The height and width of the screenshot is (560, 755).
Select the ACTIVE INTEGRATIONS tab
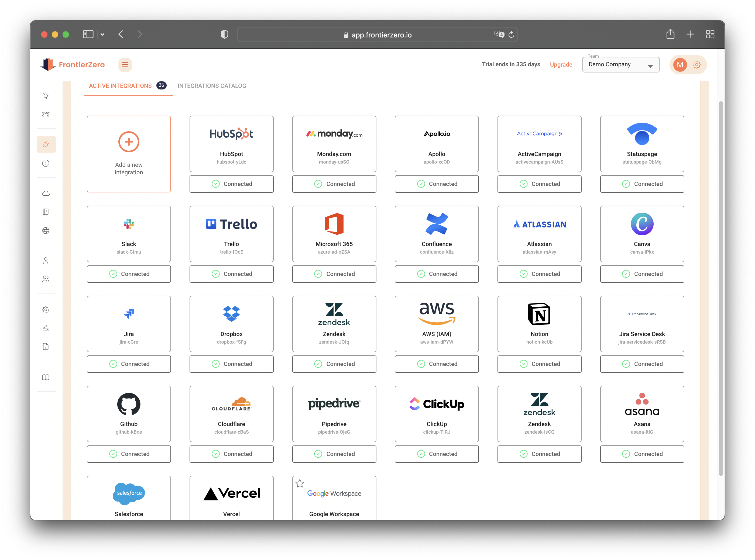(x=121, y=86)
